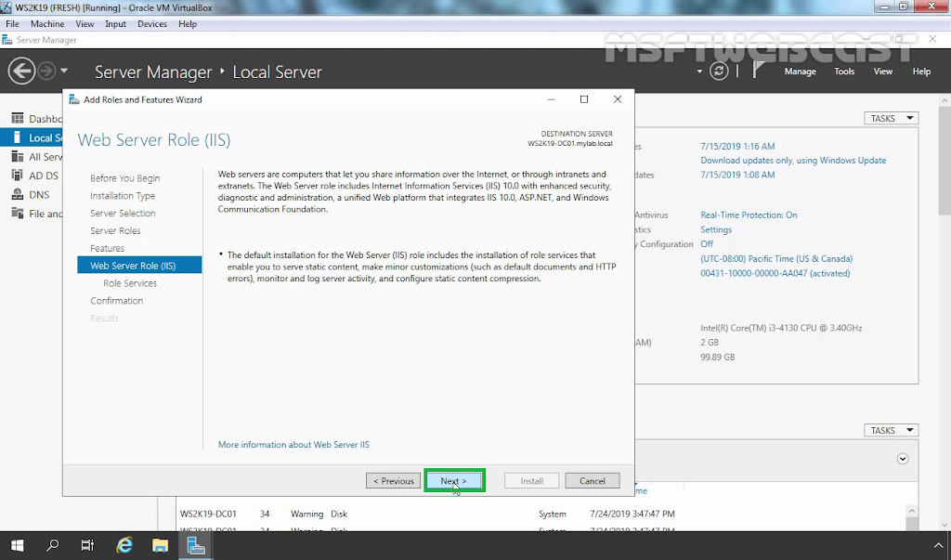Open the Settings link for diagnostics
This screenshot has height=560, width=951.
tap(716, 229)
